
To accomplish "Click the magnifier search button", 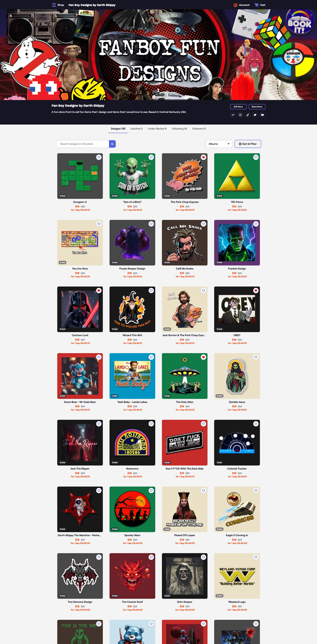I will click(x=112, y=144).
